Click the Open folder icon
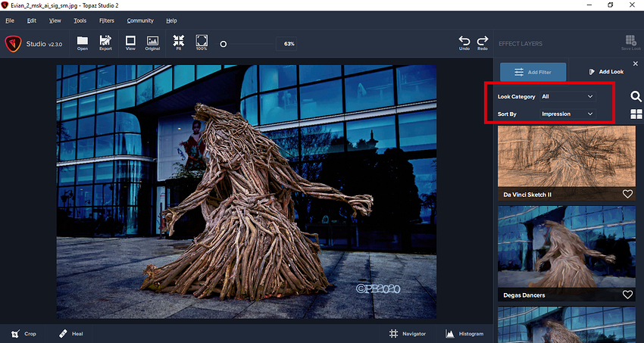 click(83, 42)
